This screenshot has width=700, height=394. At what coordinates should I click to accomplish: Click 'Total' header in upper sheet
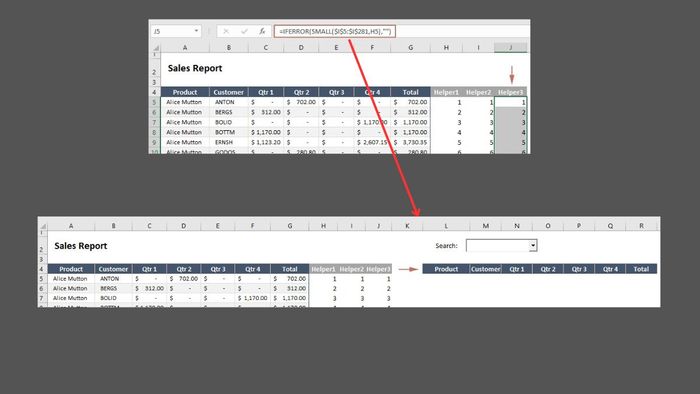[x=410, y=92]
